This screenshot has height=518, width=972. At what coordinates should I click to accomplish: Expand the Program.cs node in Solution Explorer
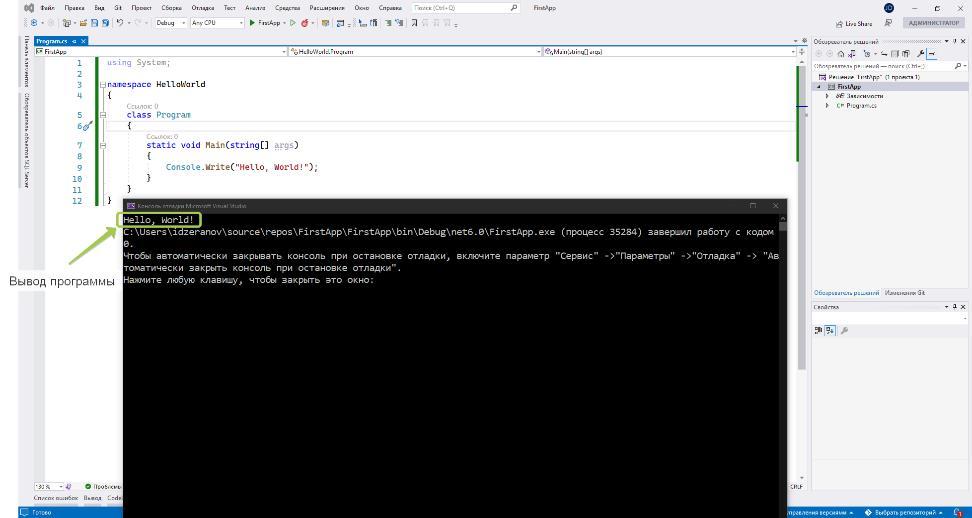click(x=828, y=105)
